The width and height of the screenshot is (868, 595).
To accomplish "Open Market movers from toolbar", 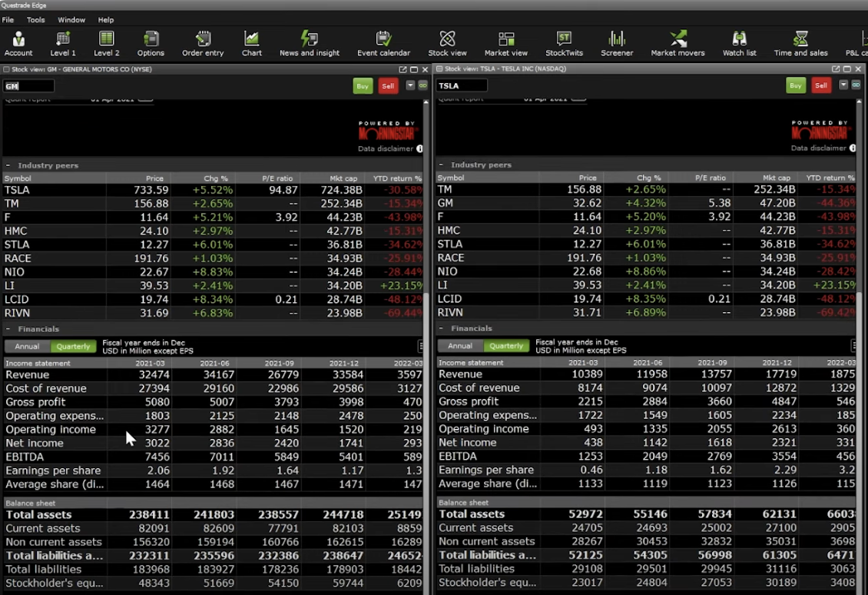I will (678, 44).
